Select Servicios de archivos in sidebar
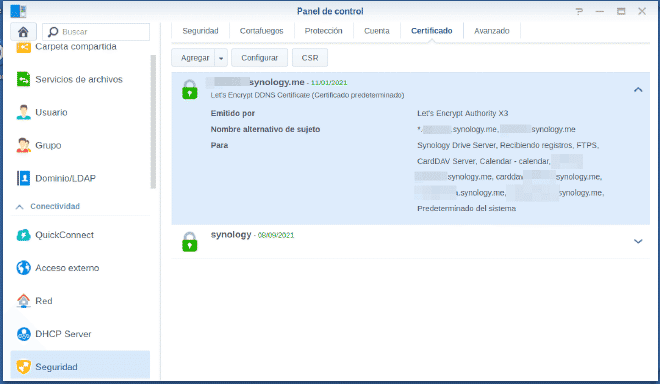 pyautogui.click(x=80, y=79)
